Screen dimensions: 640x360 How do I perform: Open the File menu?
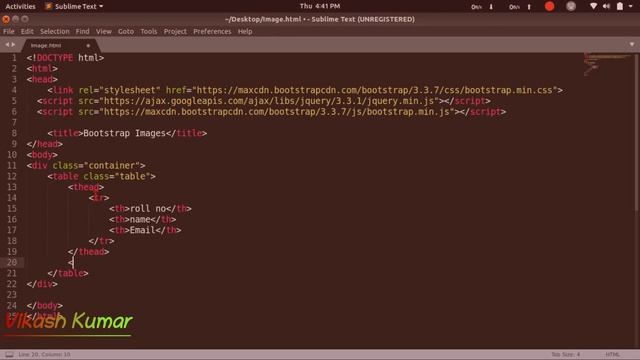click(x=9, y=31)
